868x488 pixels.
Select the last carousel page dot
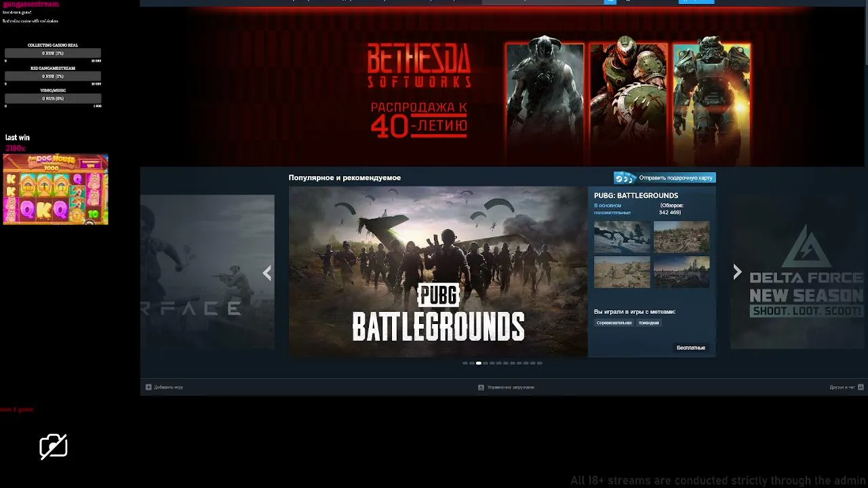point(540,363)
